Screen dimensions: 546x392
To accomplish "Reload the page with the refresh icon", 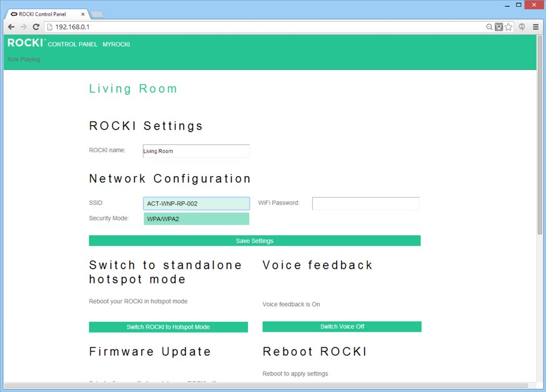I will pyautogui.click(x=36, y=27).
